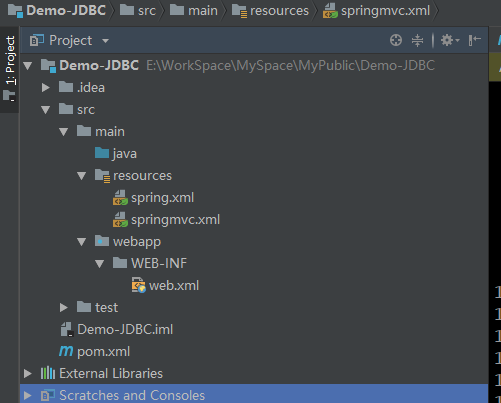Click the blue java source folder icon
501x403 pixels.
(102, 153)
